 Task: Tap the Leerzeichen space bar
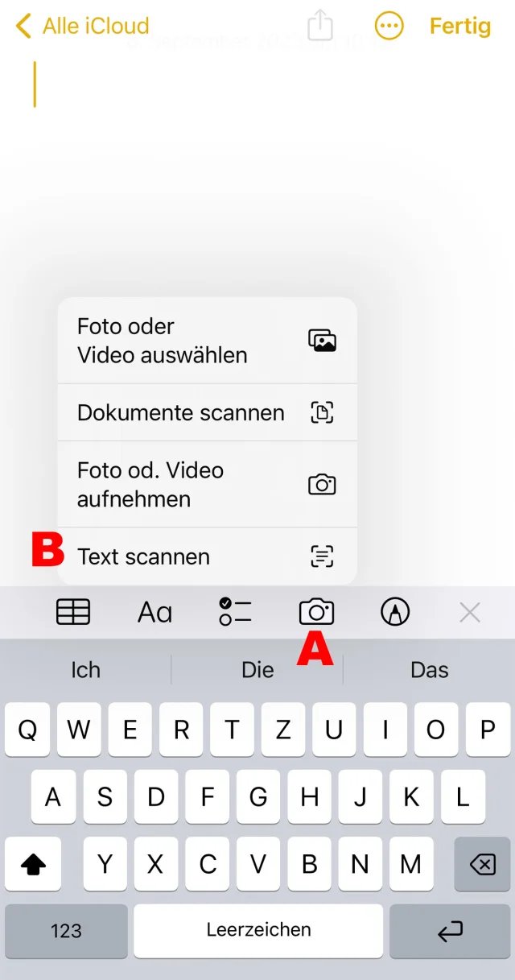(x=258, y=930)
